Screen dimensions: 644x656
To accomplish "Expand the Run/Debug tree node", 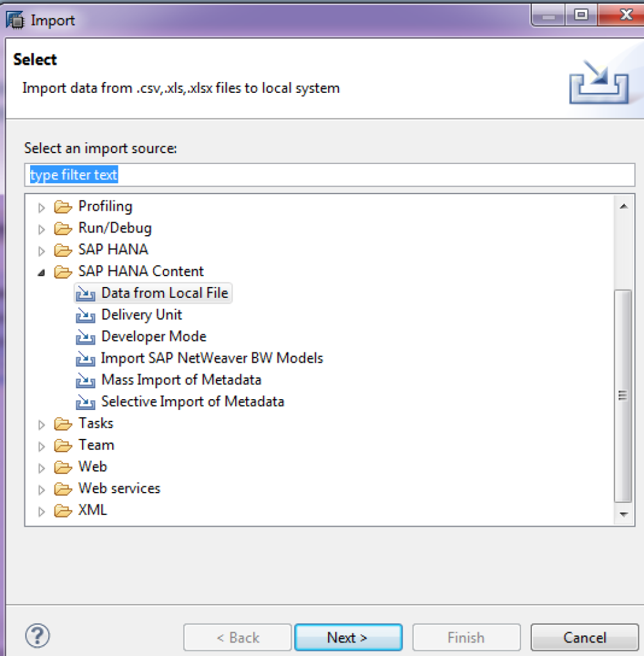I will coord(41,229).
